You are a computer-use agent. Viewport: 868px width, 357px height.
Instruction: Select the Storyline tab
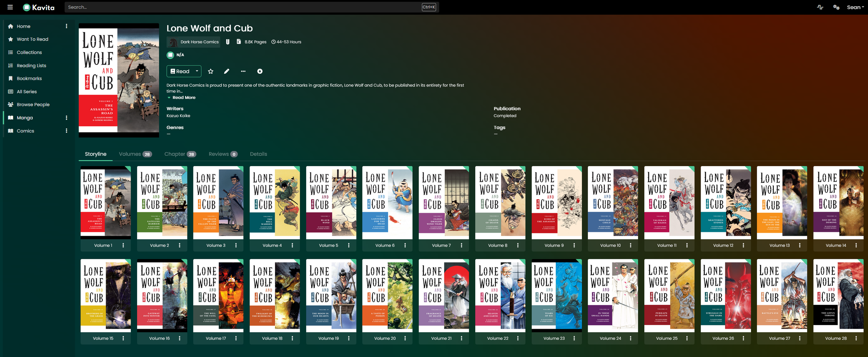95,154
